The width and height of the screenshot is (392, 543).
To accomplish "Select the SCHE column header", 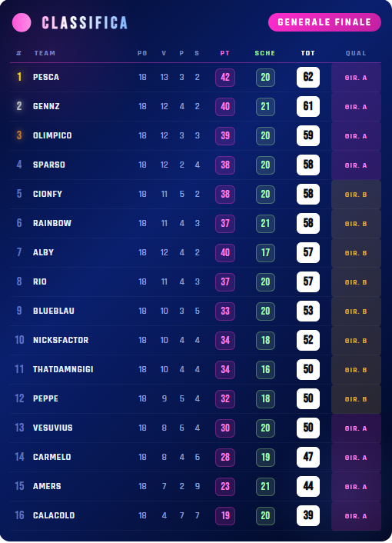I will pyautogui.click(x=265, y=53).
